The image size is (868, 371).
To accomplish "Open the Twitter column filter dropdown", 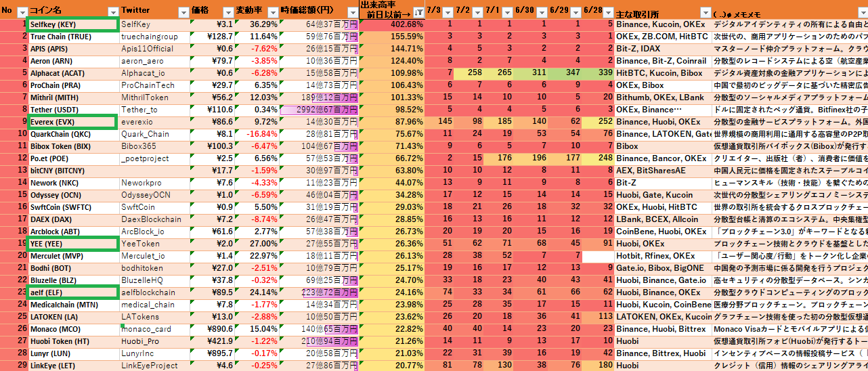I will (x=183, y=12).
